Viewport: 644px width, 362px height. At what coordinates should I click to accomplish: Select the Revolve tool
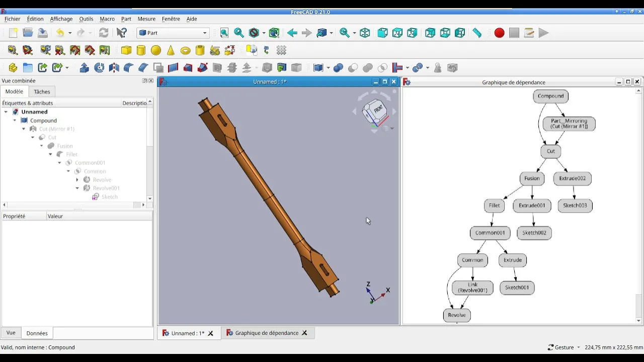(99, 67)
